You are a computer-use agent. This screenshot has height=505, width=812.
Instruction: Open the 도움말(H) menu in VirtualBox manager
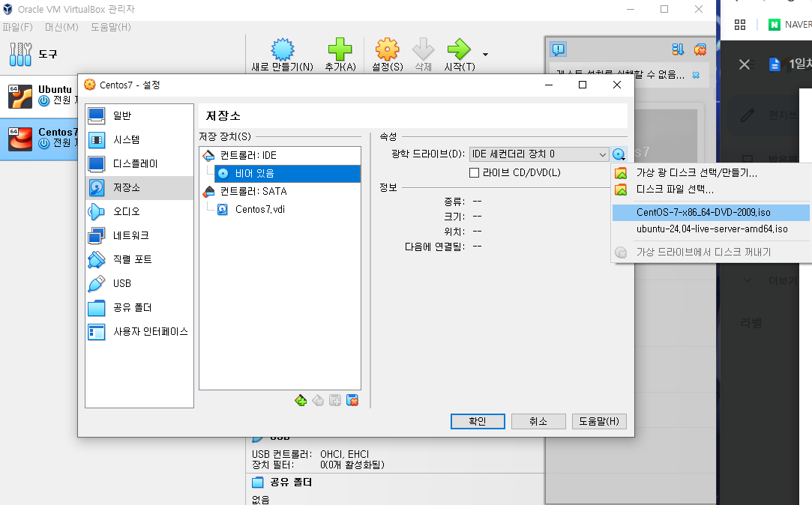click(111, 27)
